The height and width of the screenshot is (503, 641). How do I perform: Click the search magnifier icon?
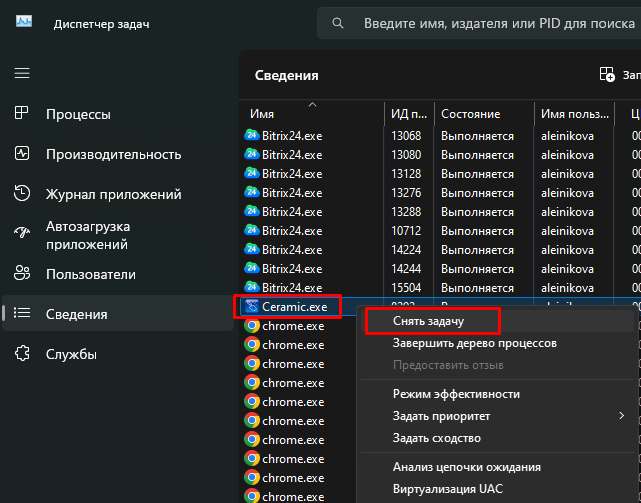(x=341, y=22)
